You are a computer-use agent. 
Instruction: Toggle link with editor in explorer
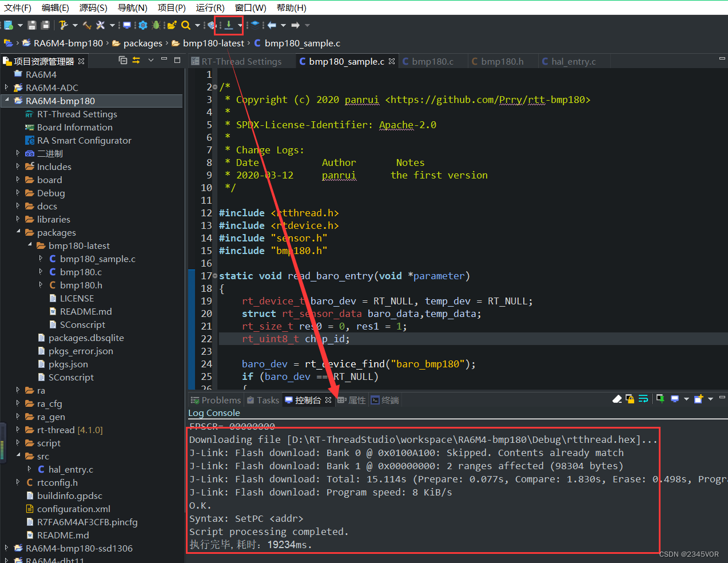pos(136,60)
